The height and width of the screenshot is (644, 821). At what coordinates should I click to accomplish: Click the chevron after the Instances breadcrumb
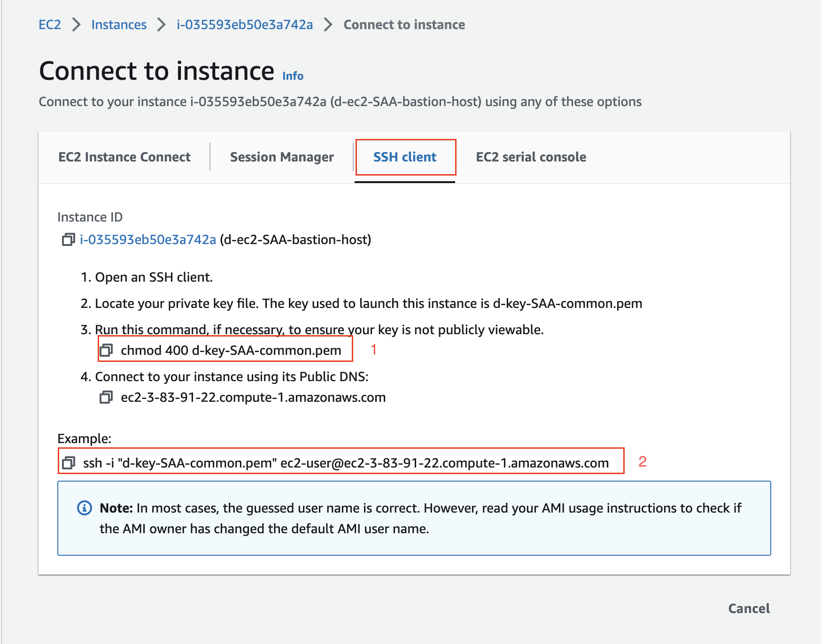point(162,25)
